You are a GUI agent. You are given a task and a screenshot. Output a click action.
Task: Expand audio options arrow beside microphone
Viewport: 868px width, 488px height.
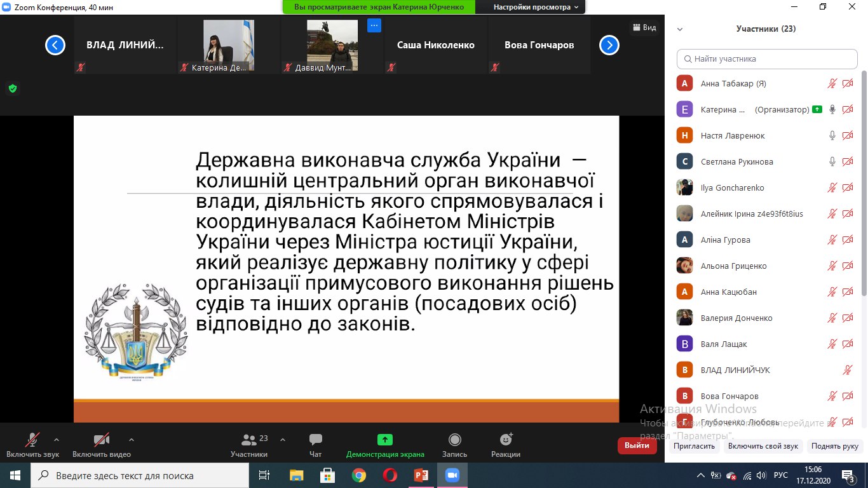click(57, 439)
